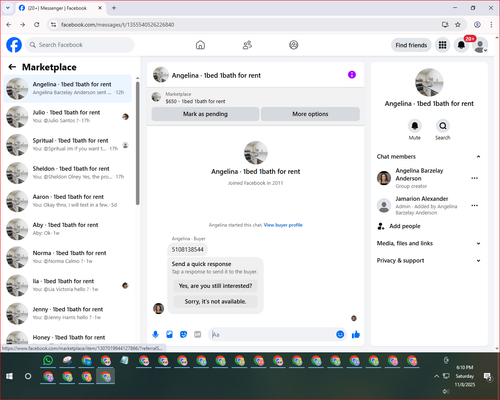The height and width of the screenshot is (400, 500).
Task: Open a new browser tab
Action: [x=114, y=8]
